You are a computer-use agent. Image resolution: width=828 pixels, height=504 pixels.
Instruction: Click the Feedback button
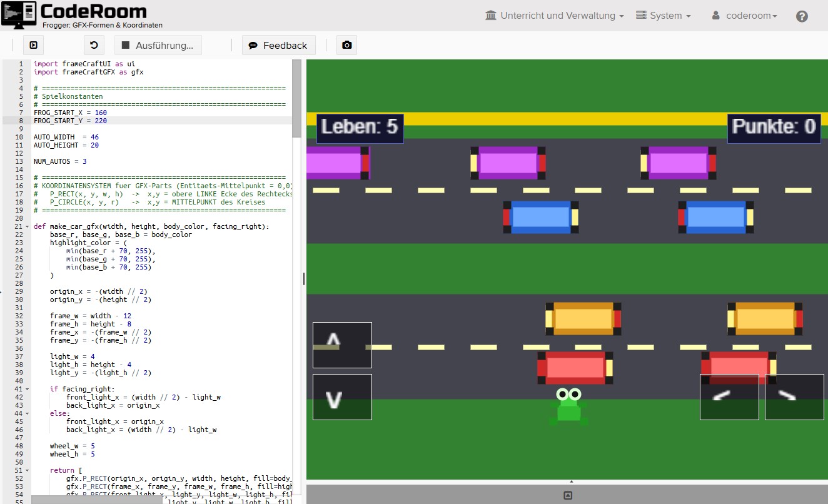[278, 45]
